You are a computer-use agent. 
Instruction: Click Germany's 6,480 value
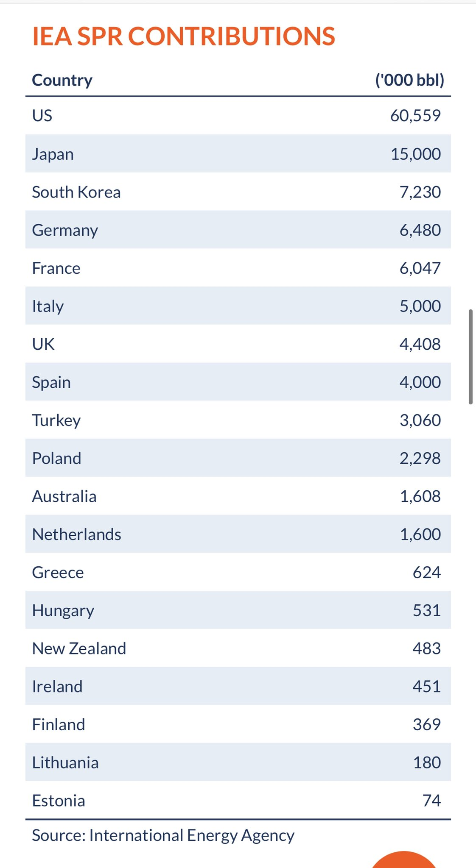tap(420, 230)
